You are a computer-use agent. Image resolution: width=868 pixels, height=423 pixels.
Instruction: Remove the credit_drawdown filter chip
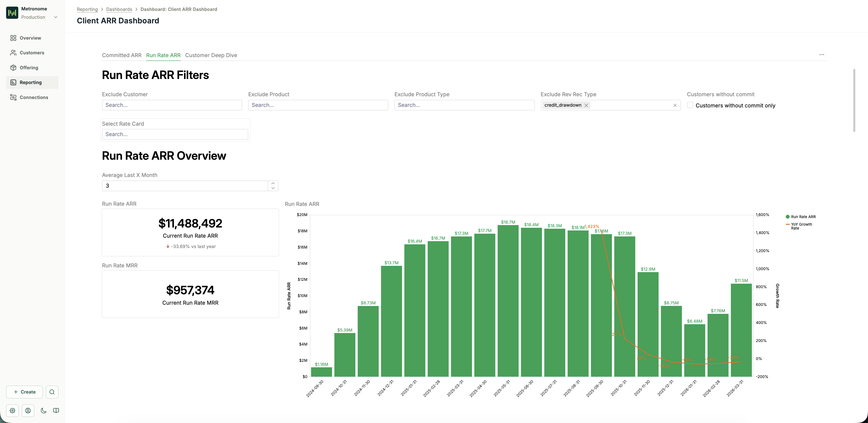[x=586, y=105]
